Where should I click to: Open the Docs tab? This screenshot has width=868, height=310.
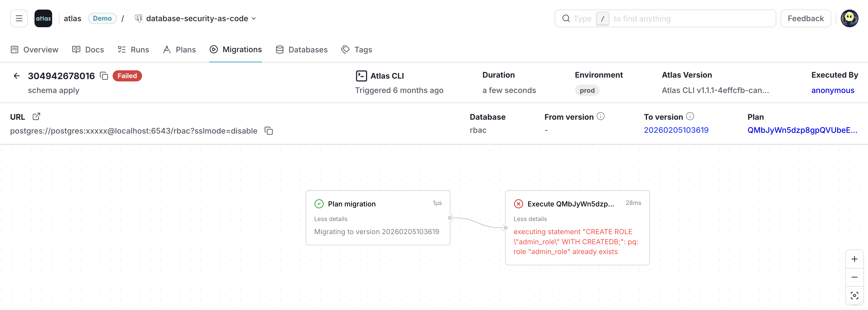pyautogui.click(x=88, y=50)
